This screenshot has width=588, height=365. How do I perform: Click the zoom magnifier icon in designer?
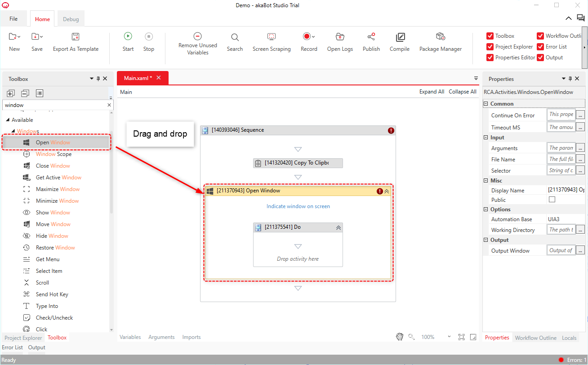click(411, 337)
